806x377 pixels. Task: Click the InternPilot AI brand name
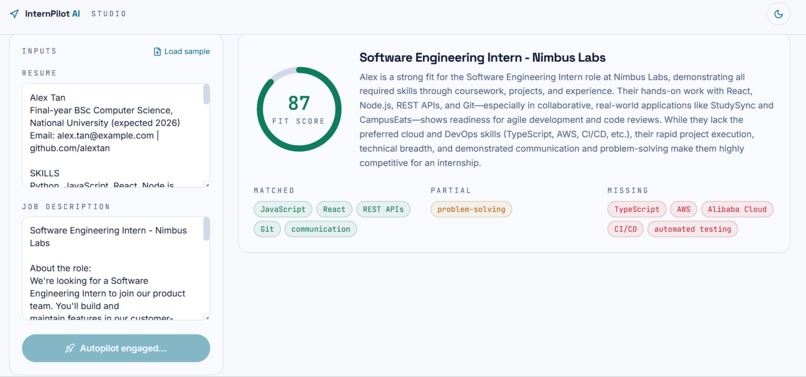click(x=52, y=14)
